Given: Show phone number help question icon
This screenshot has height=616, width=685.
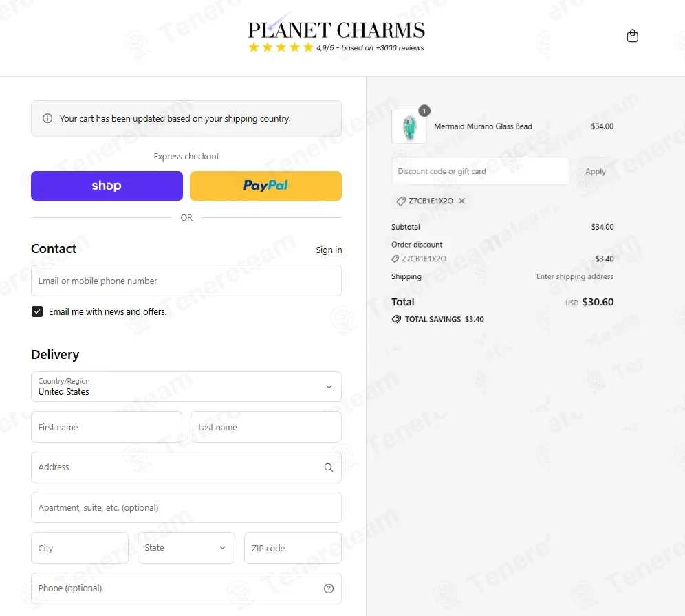Looking at the screenshot, I should pos(329,588).
